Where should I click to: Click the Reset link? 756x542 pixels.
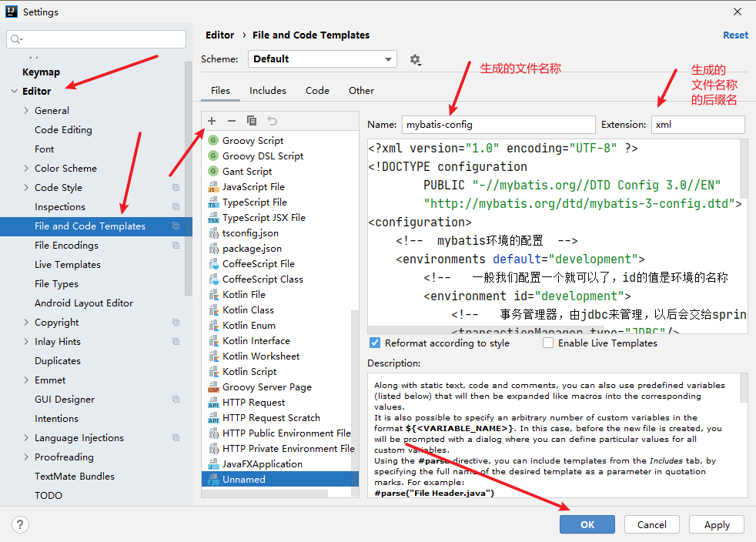tap(735, 35)
